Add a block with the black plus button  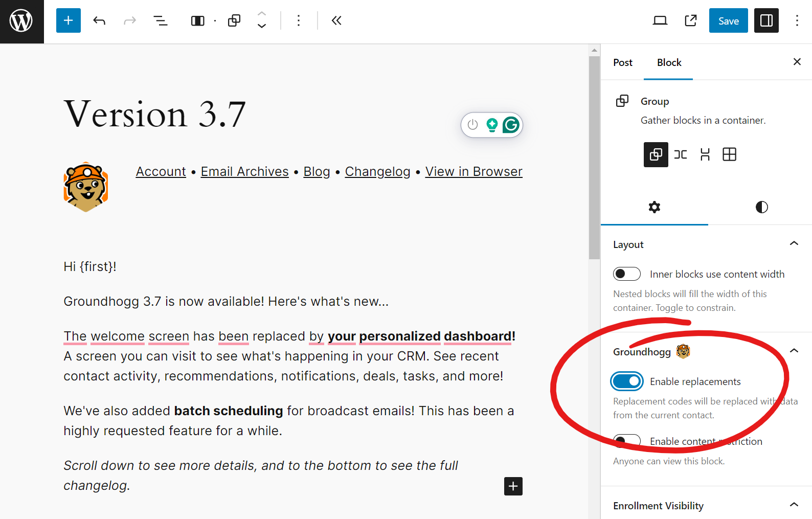coord(513,486)
